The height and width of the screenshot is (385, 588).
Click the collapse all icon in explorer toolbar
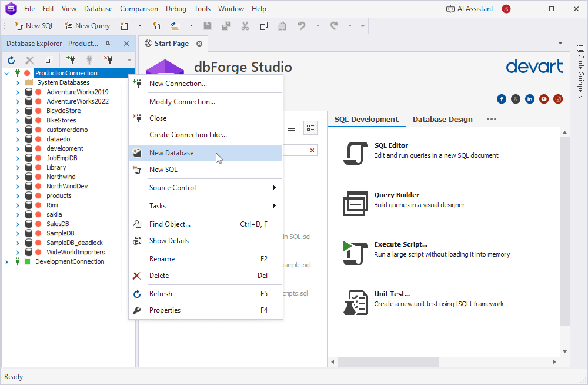pos(49,60)
